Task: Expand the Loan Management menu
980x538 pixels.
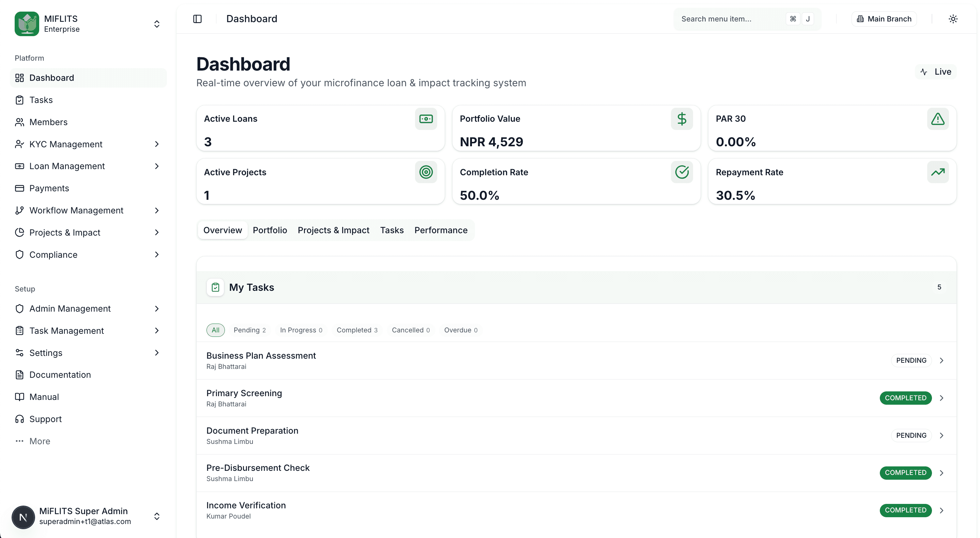Action: 67,166
